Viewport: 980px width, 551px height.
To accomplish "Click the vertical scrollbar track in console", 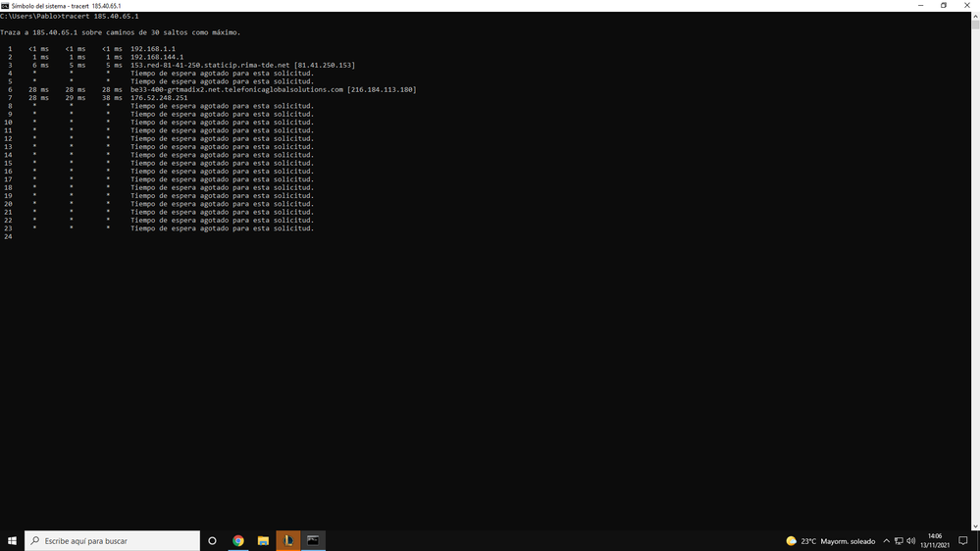I will tap(975, 294).
